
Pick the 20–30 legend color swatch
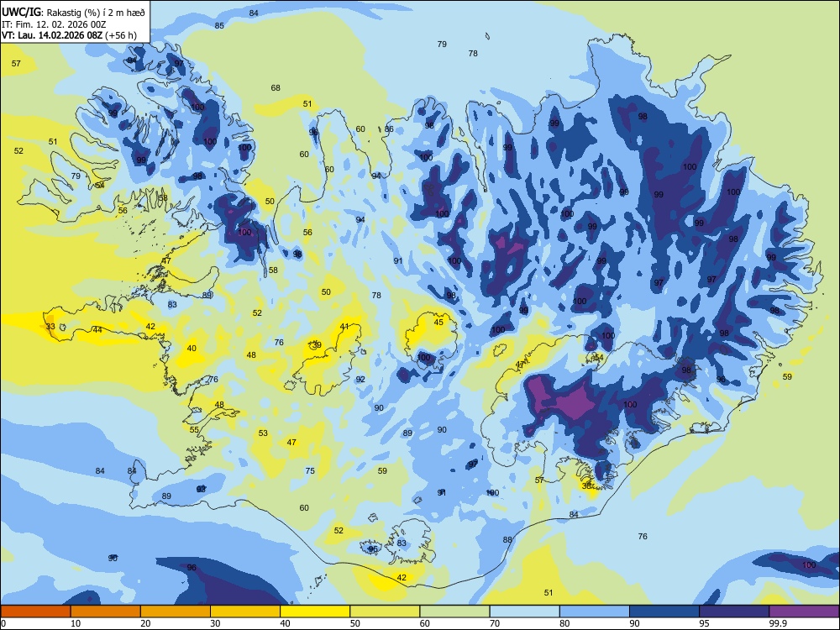pyautogui.click(x=176, y=612)
